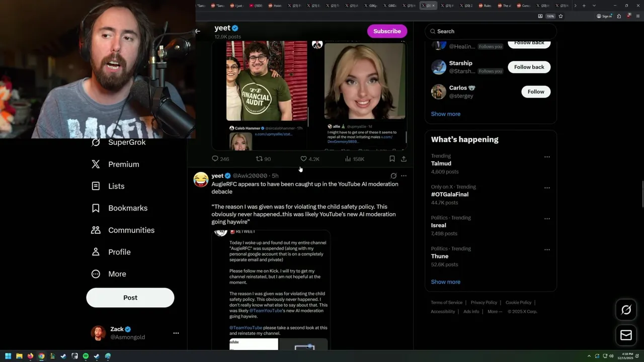
Task: Open the Talmud trending topic
Action: [x=441, y=163]
